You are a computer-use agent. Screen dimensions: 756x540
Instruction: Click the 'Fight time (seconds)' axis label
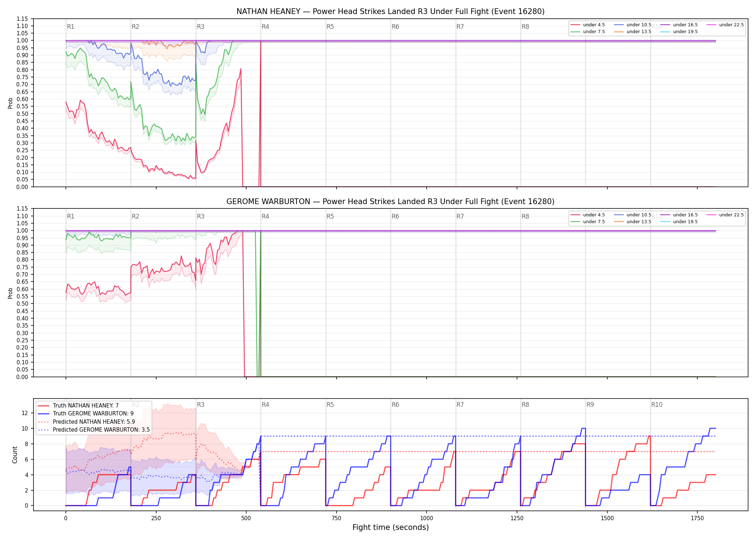point(391,527)
